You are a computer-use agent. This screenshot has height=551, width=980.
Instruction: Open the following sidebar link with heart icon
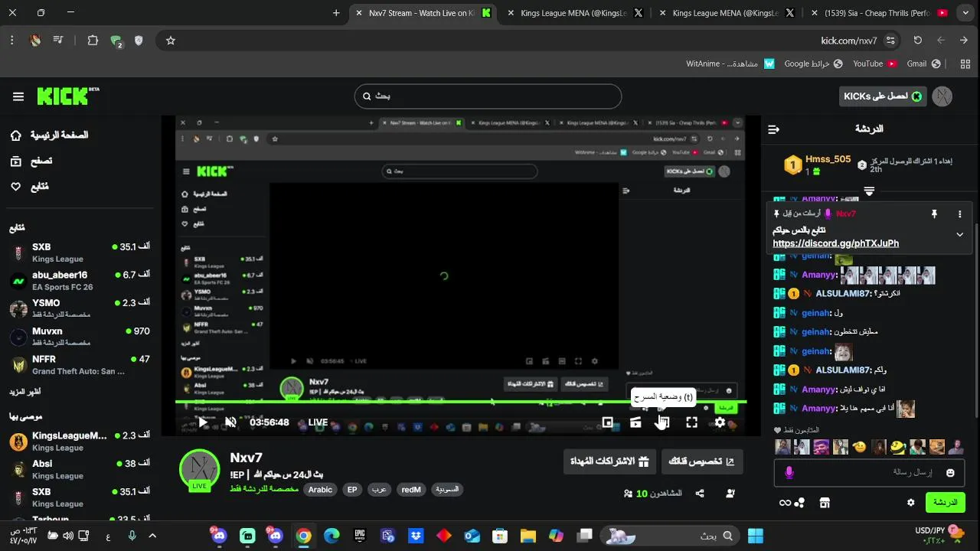pos(29,187)
